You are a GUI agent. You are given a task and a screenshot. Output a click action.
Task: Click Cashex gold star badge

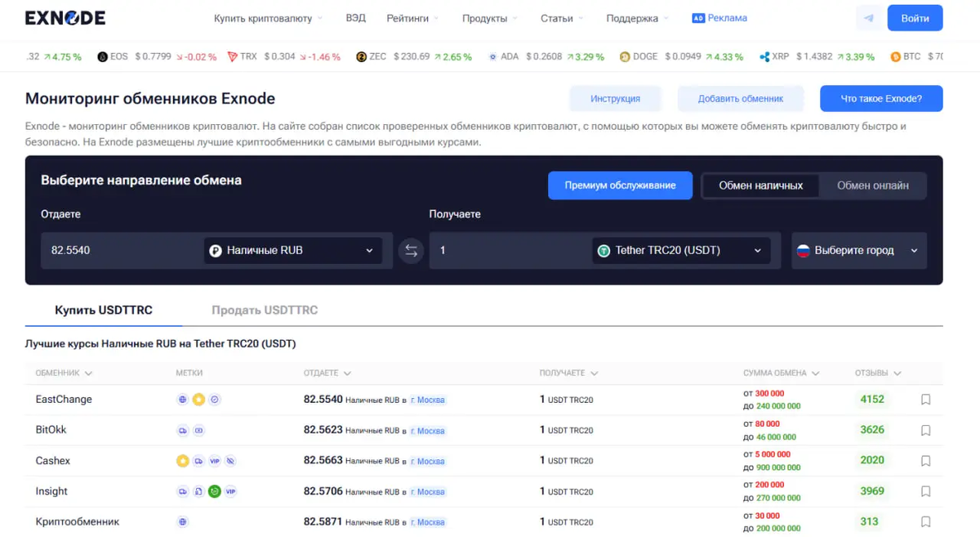(x=182, y=461)
